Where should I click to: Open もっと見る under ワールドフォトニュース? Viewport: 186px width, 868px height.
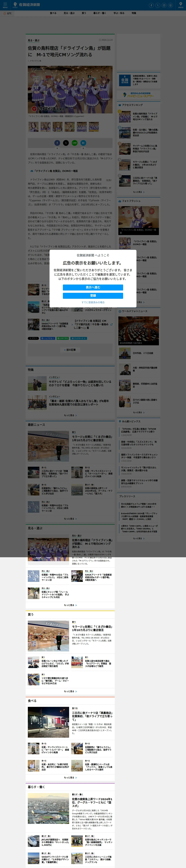click(138, 412)
